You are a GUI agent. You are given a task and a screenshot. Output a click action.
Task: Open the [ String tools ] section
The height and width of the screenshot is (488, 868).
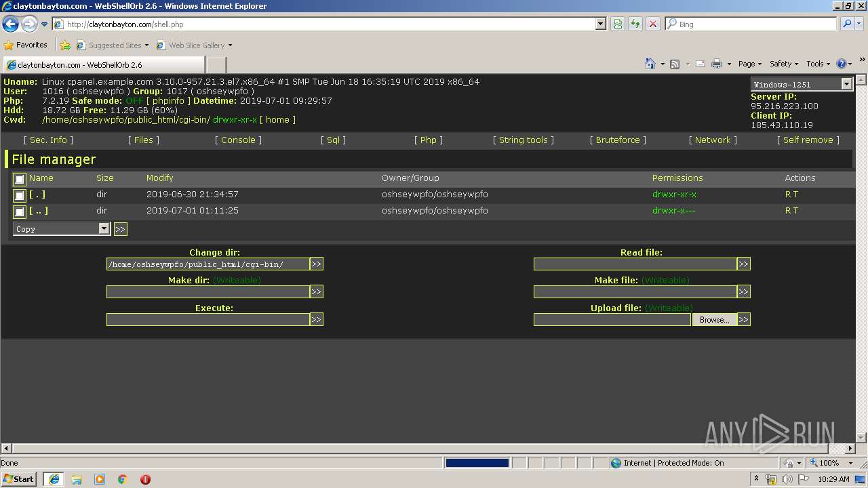[x=524, y=140]
